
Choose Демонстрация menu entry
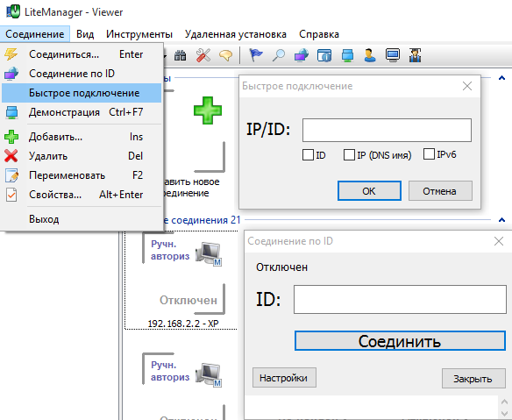(x=82, y=112)
